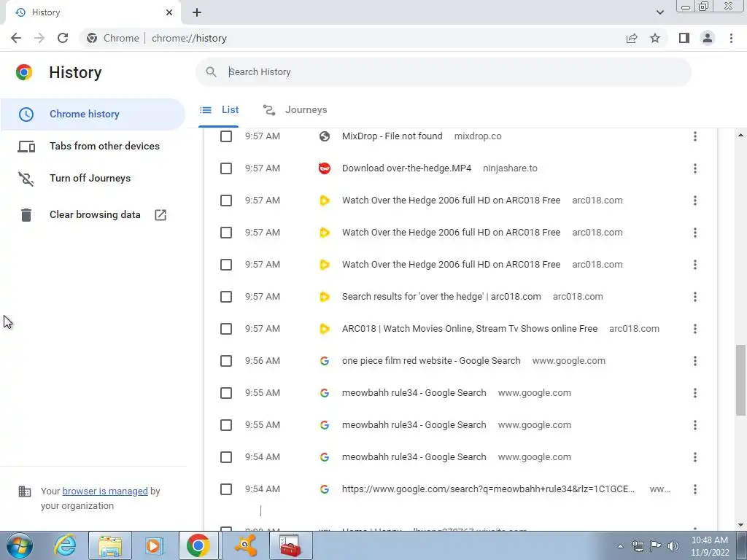Open Windows Explorer from taskbar
The image size is (747, 560).
click(110, 545)
